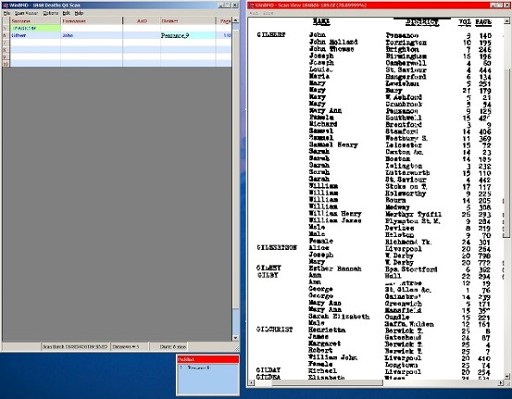Select the Penzance,9 district cell

(188, 35)
